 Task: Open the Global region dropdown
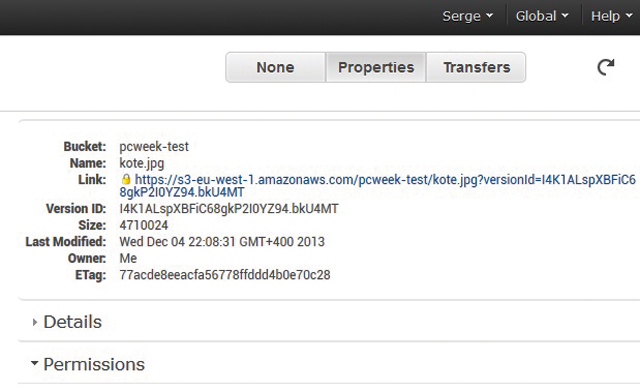click(x=542, y=16)
